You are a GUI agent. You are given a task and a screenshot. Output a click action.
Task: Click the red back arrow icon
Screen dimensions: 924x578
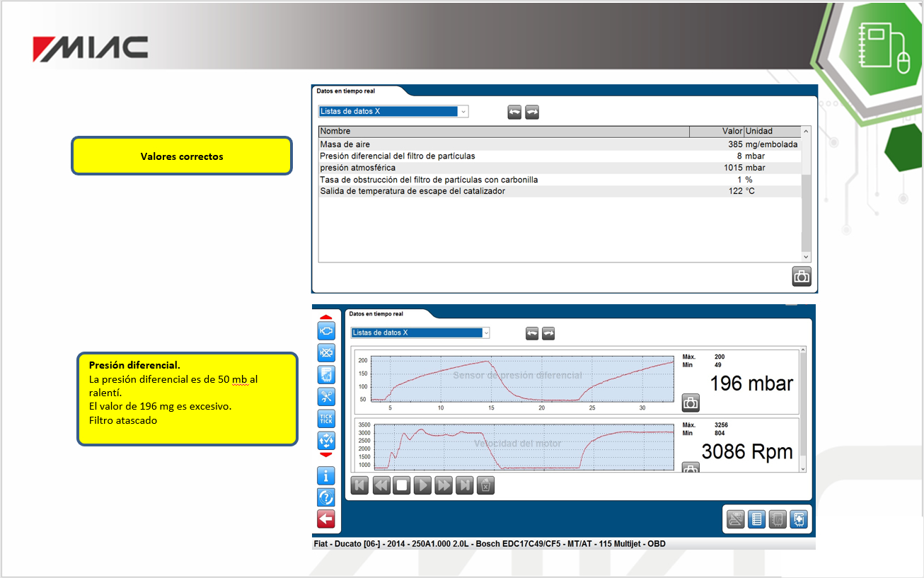point(326,519)
